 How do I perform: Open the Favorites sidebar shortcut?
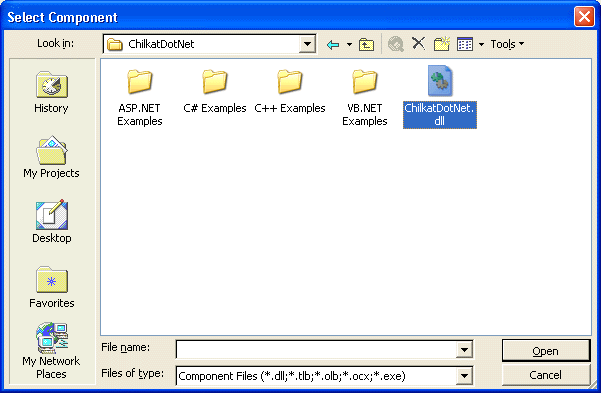coord(51,287)
